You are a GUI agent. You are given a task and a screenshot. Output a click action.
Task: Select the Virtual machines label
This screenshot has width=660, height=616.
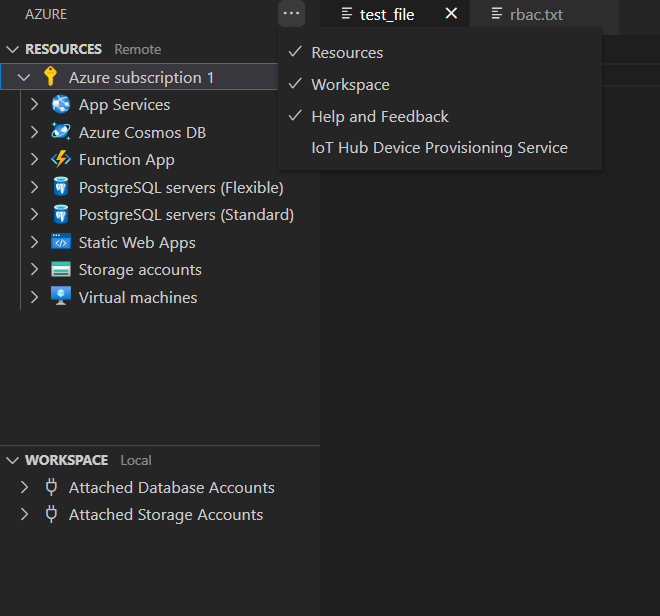click(x=138, y=298)
